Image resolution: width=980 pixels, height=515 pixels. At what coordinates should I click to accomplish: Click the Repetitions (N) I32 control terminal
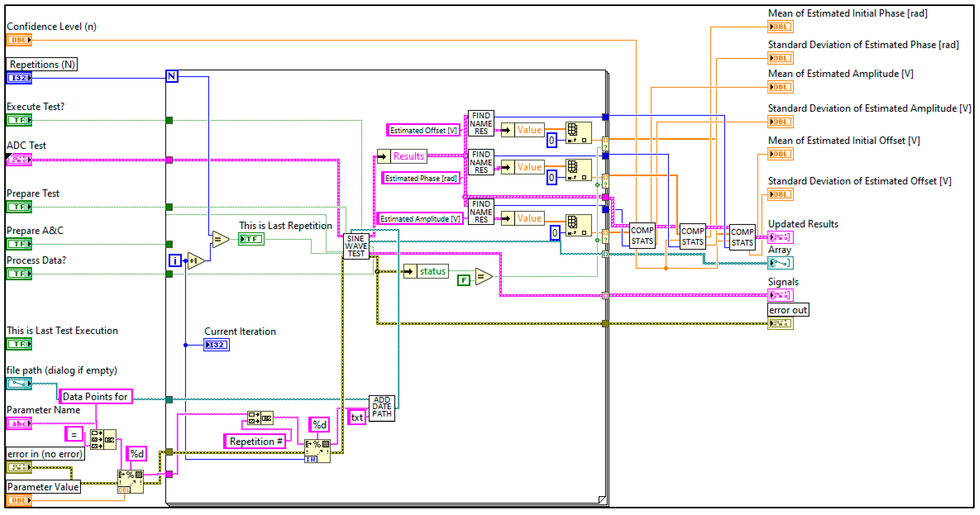[x=19, y=78]
